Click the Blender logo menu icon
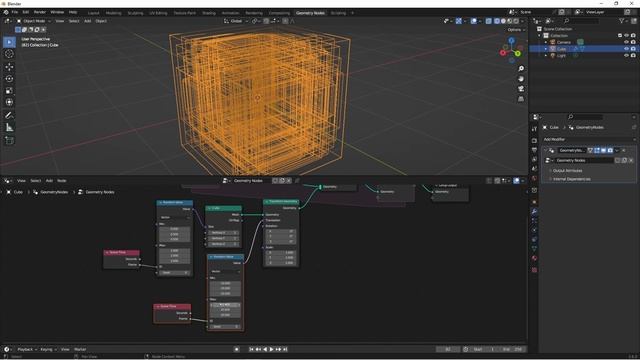 6,12
